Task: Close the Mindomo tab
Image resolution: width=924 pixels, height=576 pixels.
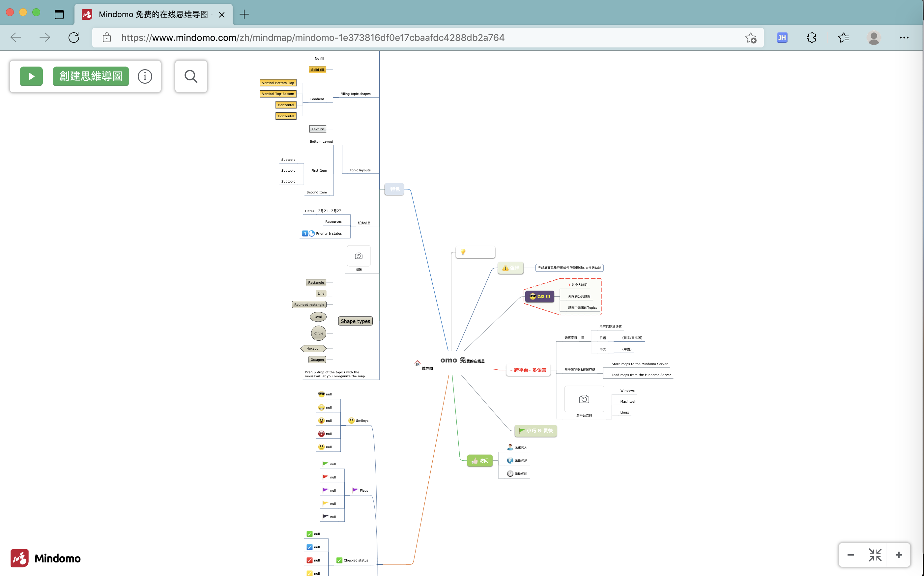Action: click(x=222, y=15)
